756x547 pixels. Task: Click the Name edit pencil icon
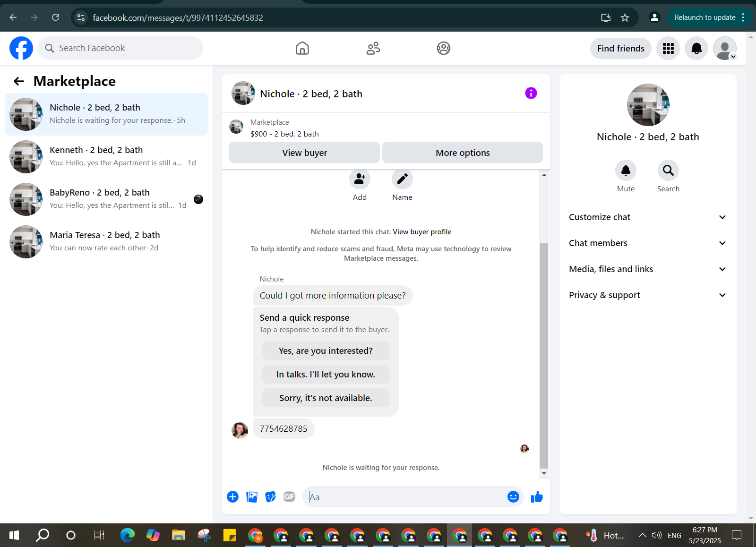pyautogui.click(x=402, y=179)
